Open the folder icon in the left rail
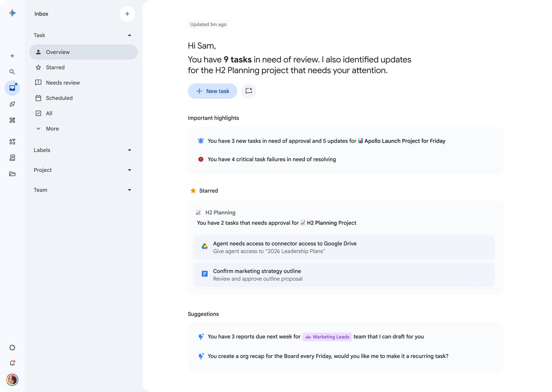The image size is (552, 392). coord(12,174)
